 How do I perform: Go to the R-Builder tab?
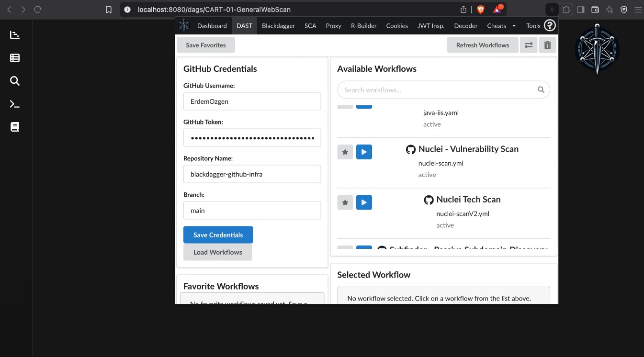coord(364,26)
